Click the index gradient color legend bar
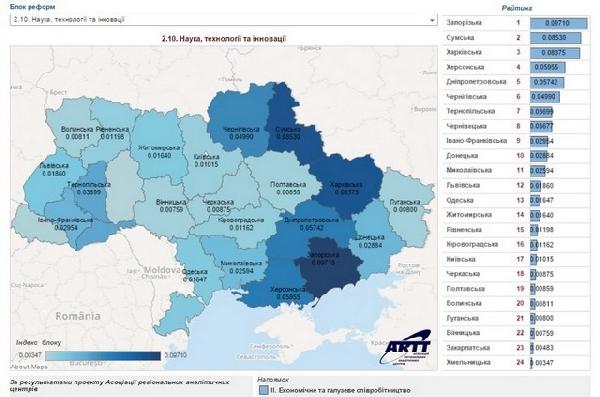Screen dimensions: 600x397 [x=103, y=356]
